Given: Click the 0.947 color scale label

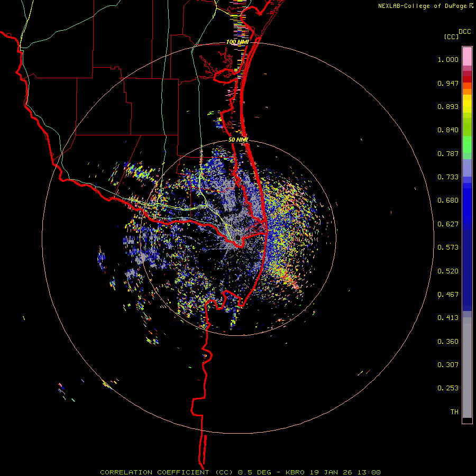Looking at the screenshot, I should click(x=448, y=83).
